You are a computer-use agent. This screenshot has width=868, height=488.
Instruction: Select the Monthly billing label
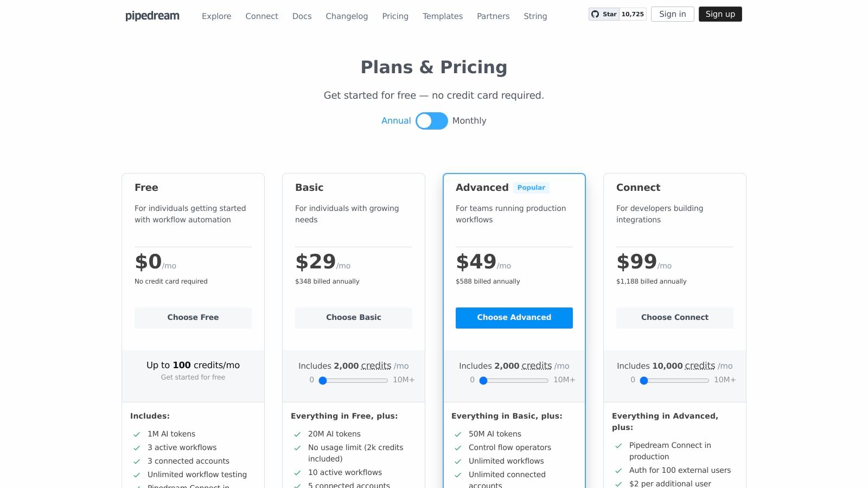coord(469,121)
